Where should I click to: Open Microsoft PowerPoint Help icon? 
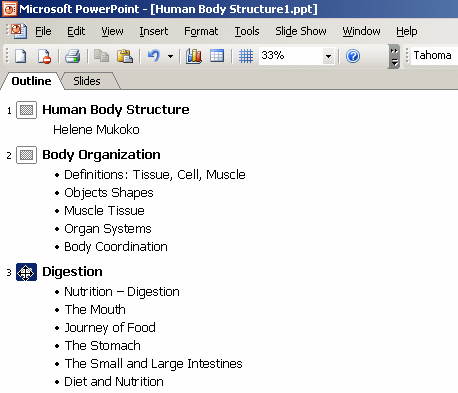(x=353, y=56)
